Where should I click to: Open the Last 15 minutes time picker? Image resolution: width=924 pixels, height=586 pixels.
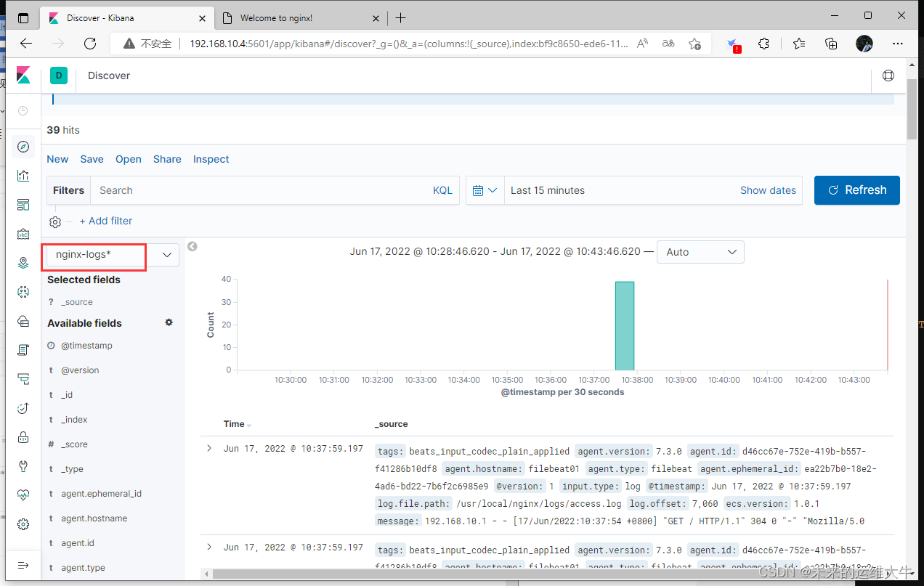(x=548, y=190)
